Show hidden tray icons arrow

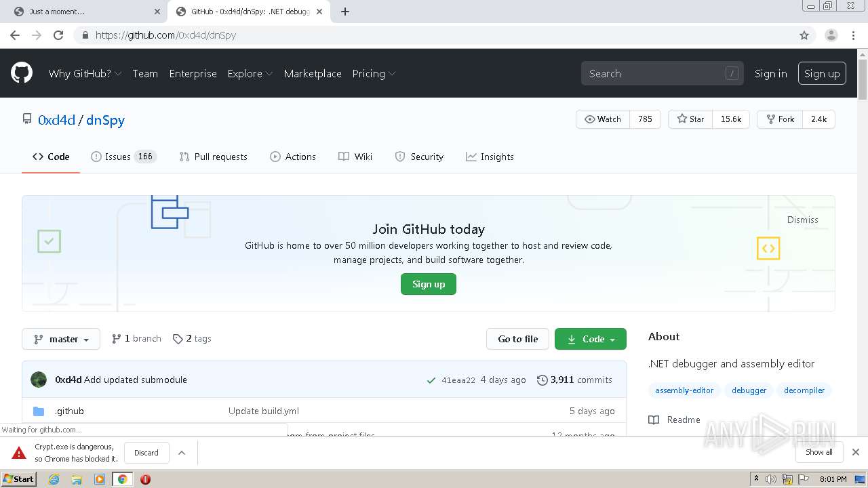[x=756, y=479]
